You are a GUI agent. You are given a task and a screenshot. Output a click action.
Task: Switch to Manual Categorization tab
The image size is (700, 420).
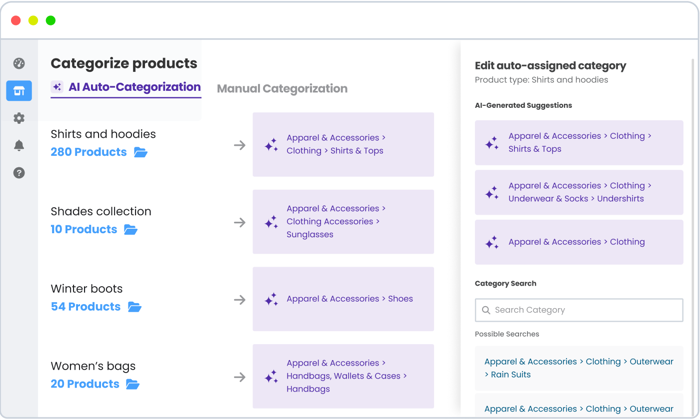282,89
